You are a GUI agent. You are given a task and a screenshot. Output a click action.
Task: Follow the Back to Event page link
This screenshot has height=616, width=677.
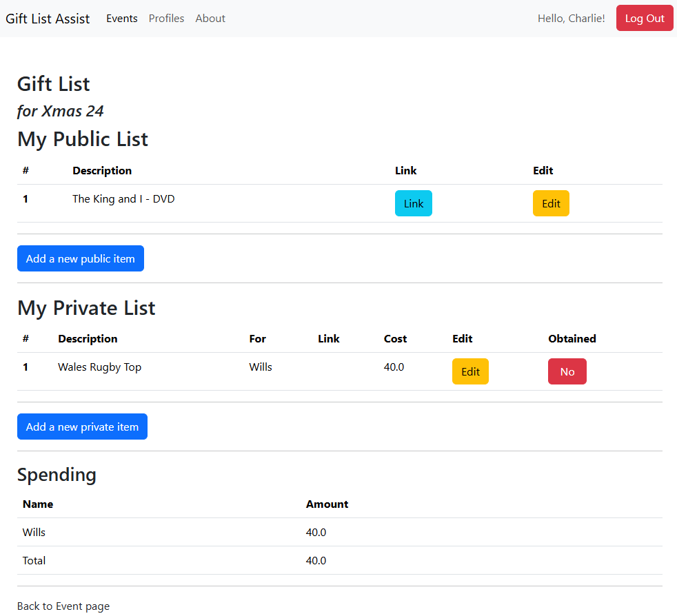(63, 606)
